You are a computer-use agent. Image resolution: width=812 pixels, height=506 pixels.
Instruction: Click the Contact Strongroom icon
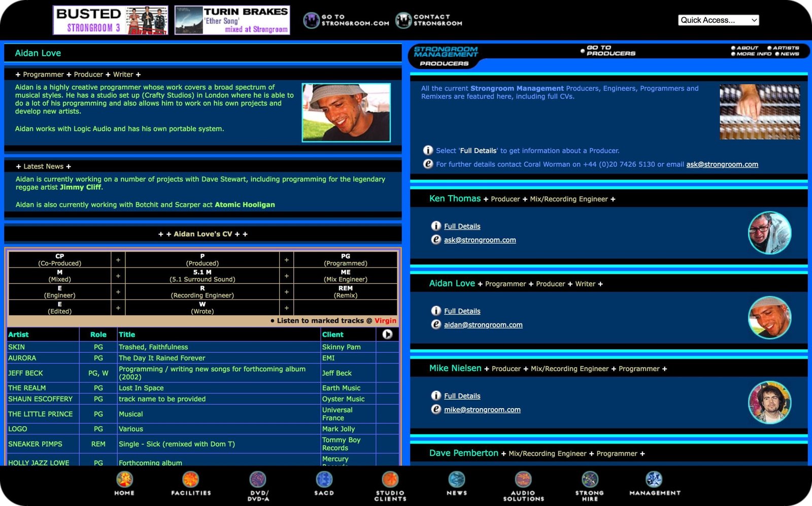(x=403, y=20)
